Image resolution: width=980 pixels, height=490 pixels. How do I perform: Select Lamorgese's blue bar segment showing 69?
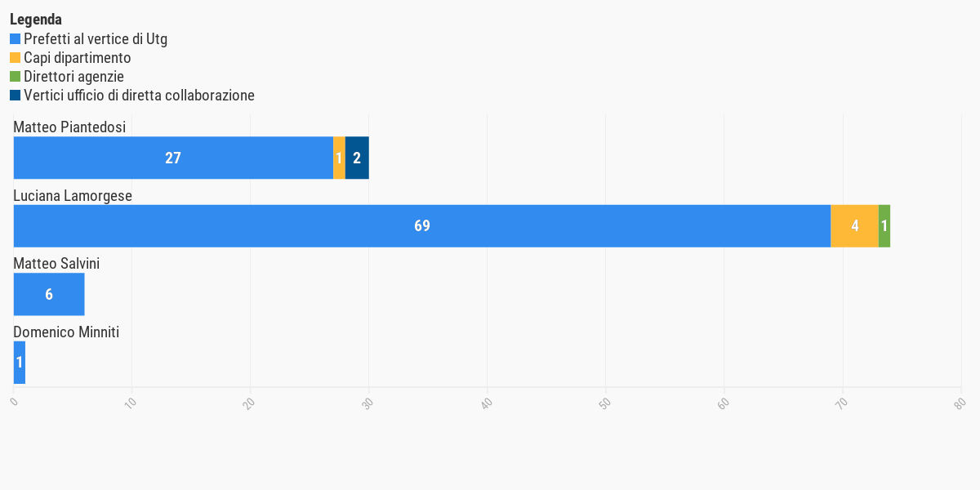(x=422, y=226)
